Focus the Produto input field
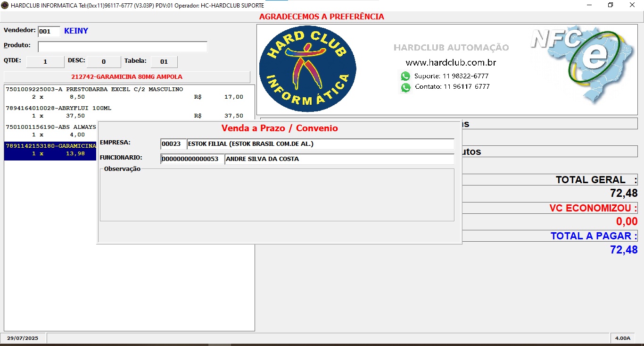 pos(123,47)
